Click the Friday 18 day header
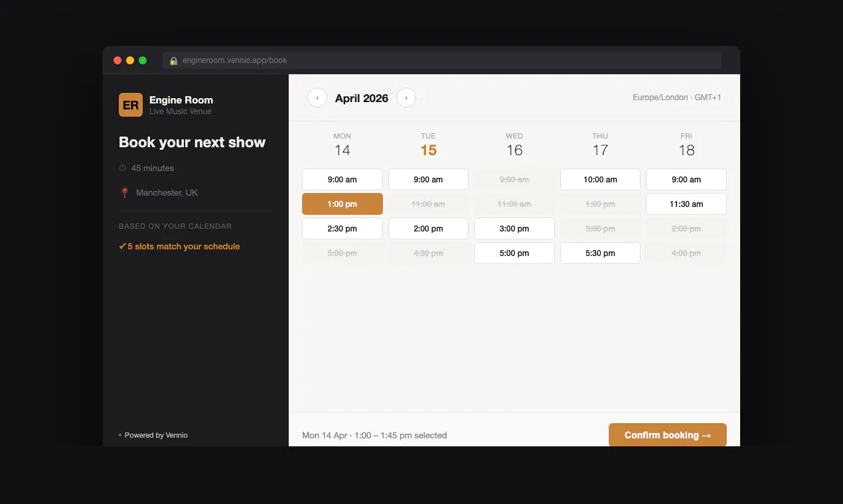Viewport: 843px width, 504px height. point(686,145)
